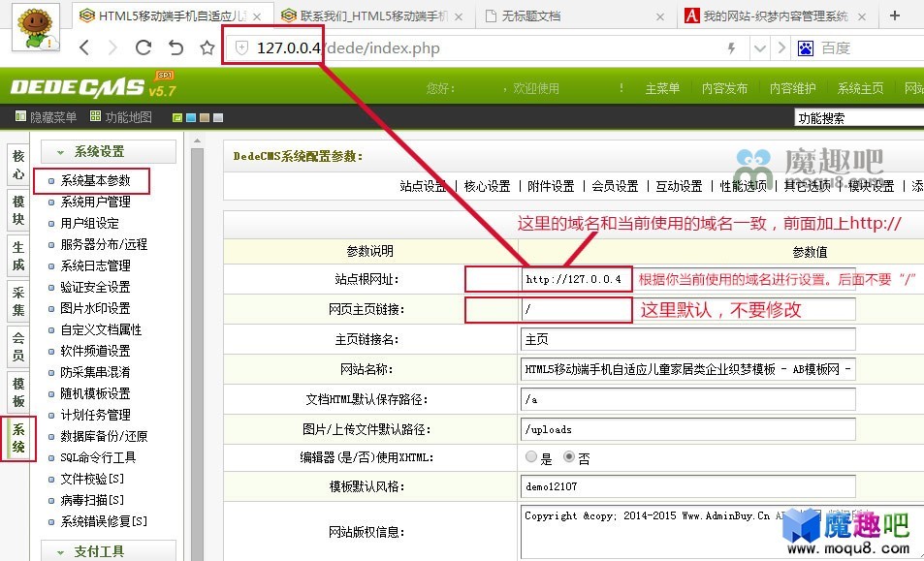Screen dimensions: 924x561
Task: Open 功能地图
Action: pyautogui.click(x=121, y=117)
